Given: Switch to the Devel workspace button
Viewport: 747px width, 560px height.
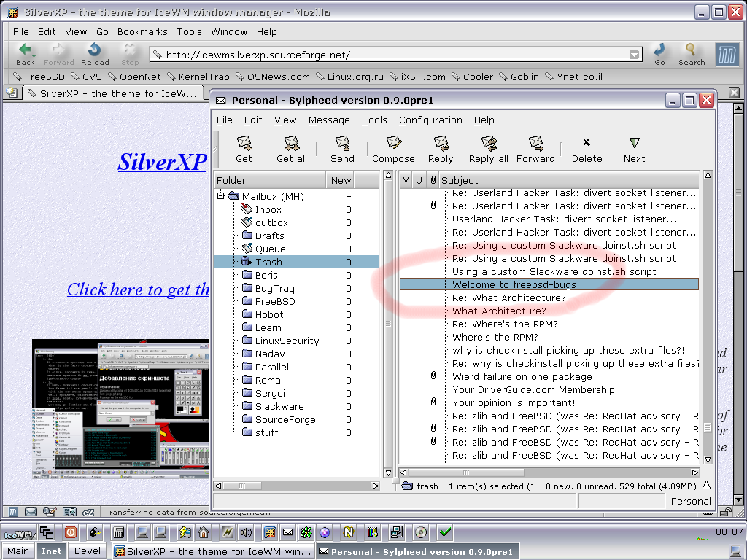Looking at the screenshot, I should [88, 551].
